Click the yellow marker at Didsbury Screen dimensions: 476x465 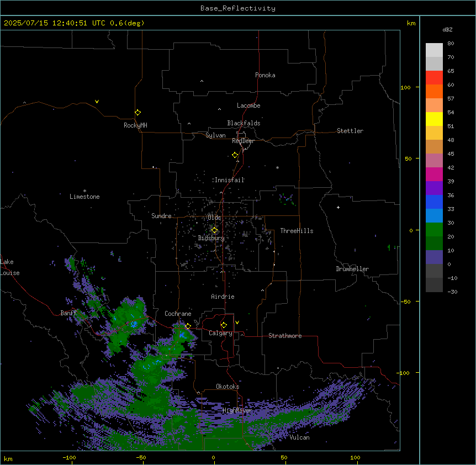coord(214,230)
